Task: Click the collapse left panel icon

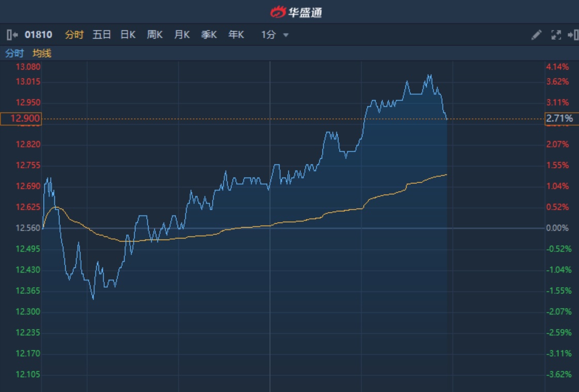Action: click(x=12, y=35)
